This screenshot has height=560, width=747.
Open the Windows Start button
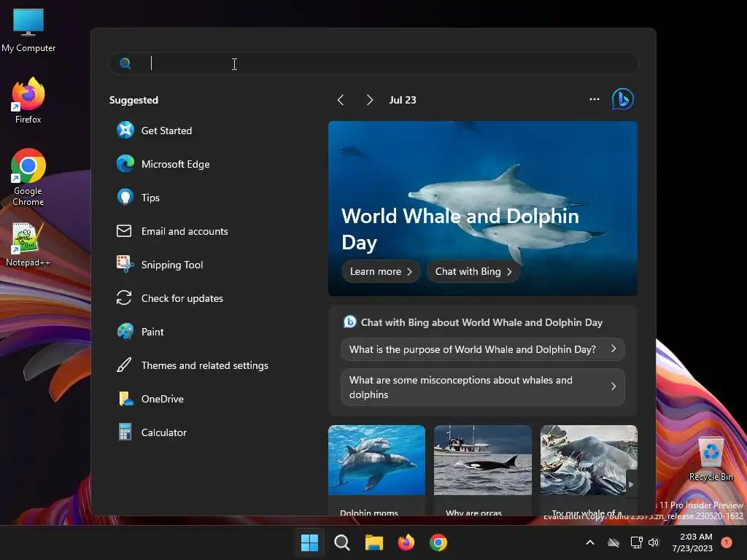pos(309,542)
